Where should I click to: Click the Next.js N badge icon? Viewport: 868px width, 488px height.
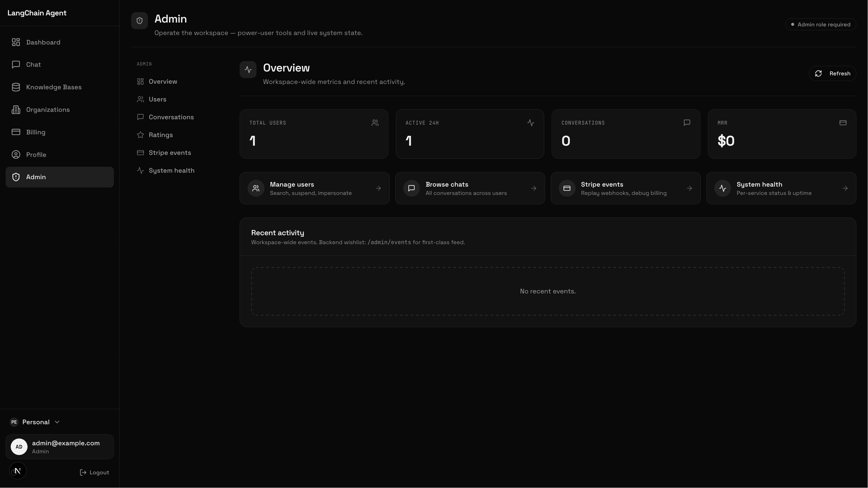coord(18,471)
